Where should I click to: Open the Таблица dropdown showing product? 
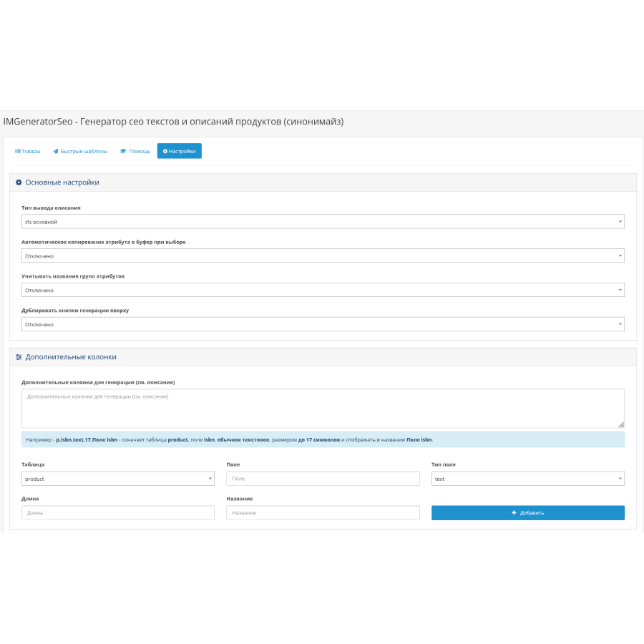(x=118, y=479)
